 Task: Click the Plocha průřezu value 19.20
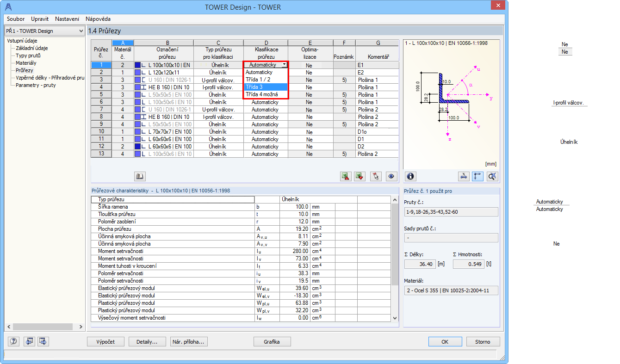coord(295,229)
